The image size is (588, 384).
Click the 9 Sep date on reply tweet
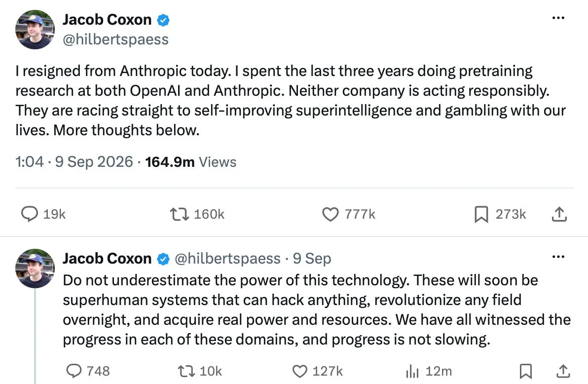[312, 258]
